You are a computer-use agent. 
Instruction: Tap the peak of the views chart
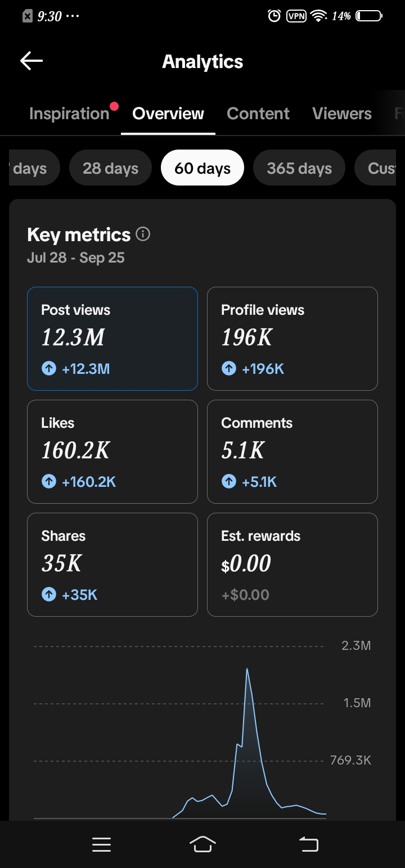click(x=247, y=669)
